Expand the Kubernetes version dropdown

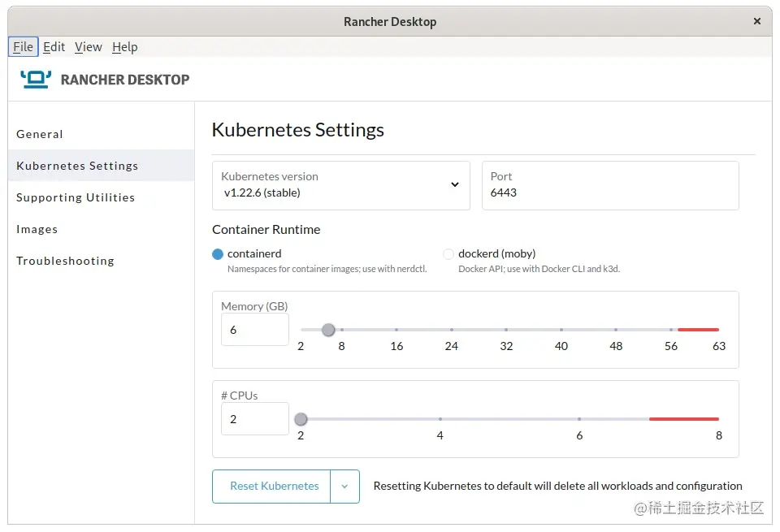tap(340, 185)
